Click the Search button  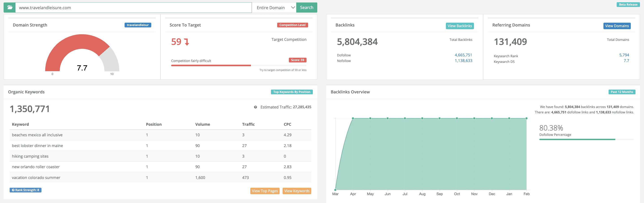click(307, 7)
